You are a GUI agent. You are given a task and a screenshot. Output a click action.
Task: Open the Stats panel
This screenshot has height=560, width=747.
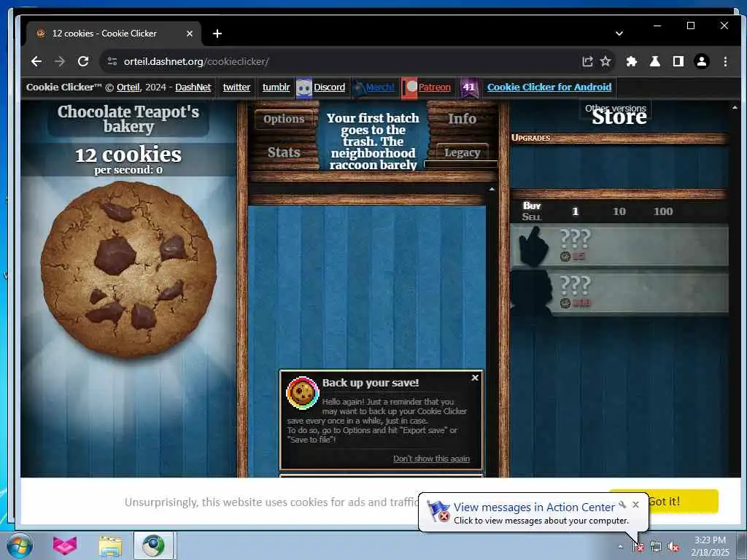coord(284,152)
